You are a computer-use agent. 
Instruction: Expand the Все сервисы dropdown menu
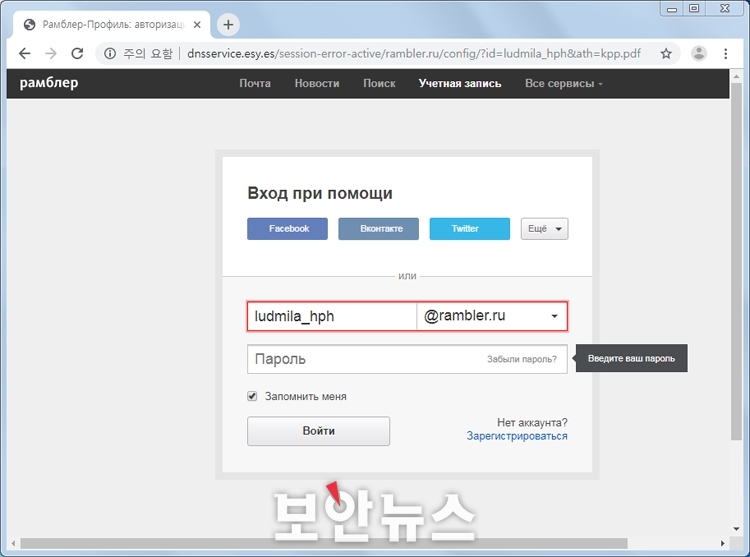tap(564, 83)
